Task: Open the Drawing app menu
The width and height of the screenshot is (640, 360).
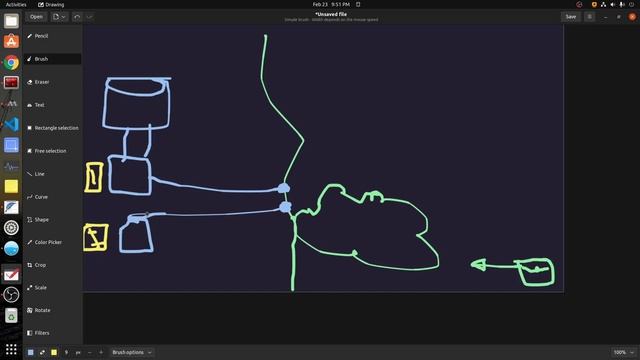Action: (51, 4)
